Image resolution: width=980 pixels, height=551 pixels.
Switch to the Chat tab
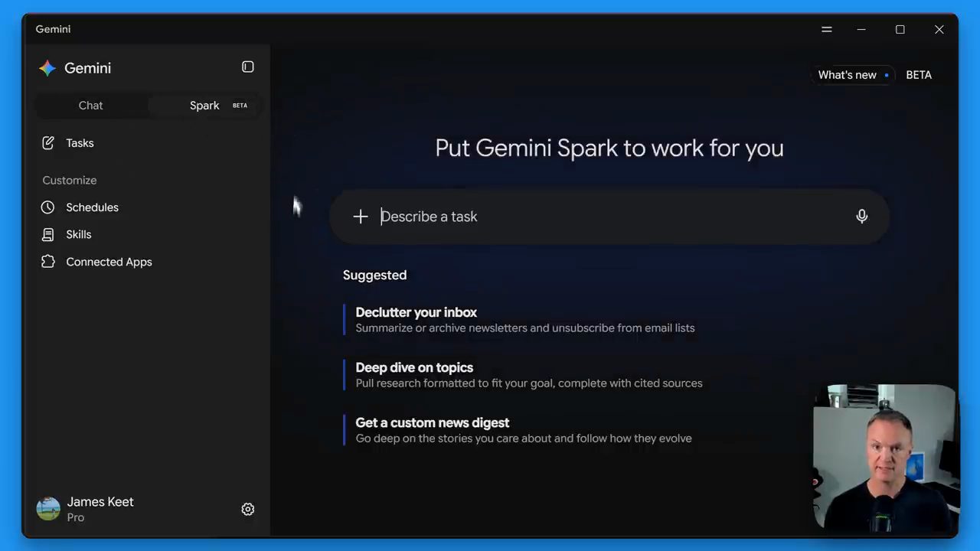pyautogui.click(x=91, y=106)
